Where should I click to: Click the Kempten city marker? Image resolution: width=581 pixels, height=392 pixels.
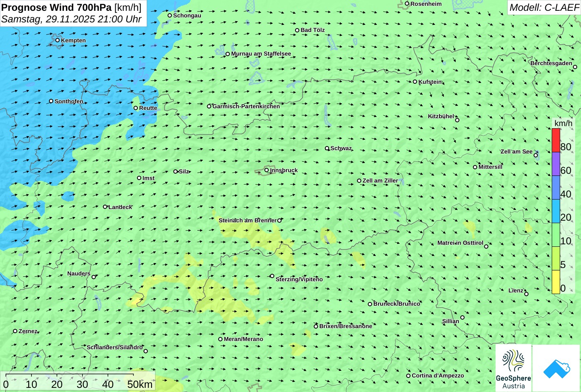pos(57,40)
